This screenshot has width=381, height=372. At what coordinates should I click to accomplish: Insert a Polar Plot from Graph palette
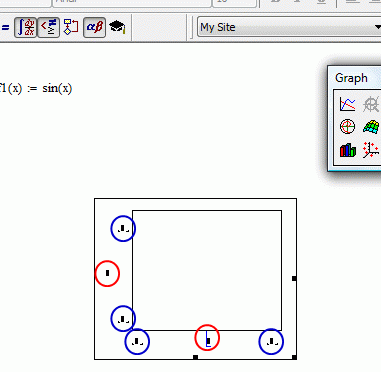click(347, 127)
